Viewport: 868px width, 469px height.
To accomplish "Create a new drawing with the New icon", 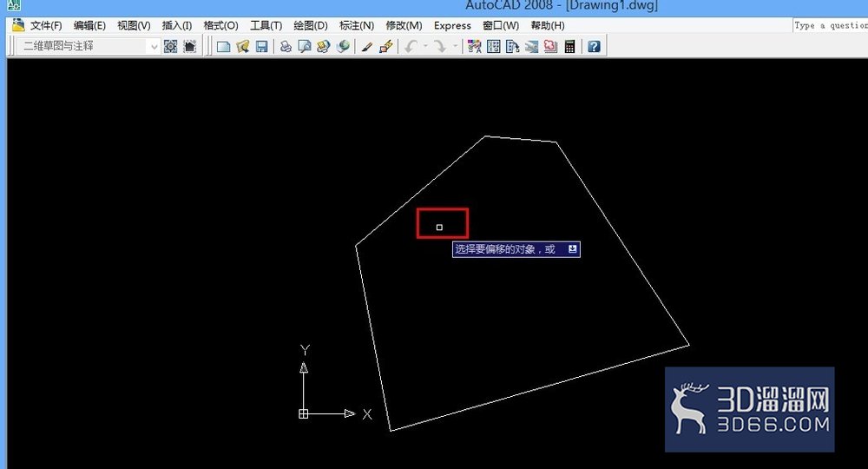I will coord(223,47).
